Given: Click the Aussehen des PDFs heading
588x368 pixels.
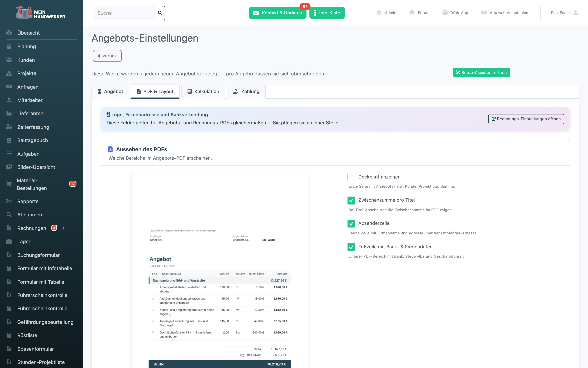Looking at the screenshot, I should pos(141,149).
